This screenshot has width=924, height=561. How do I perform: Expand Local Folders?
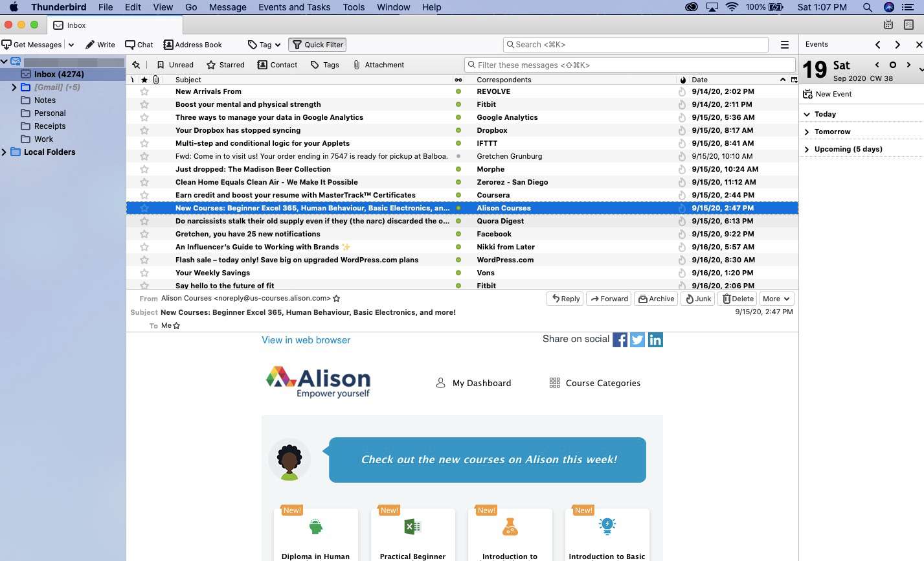click(5, 152)
